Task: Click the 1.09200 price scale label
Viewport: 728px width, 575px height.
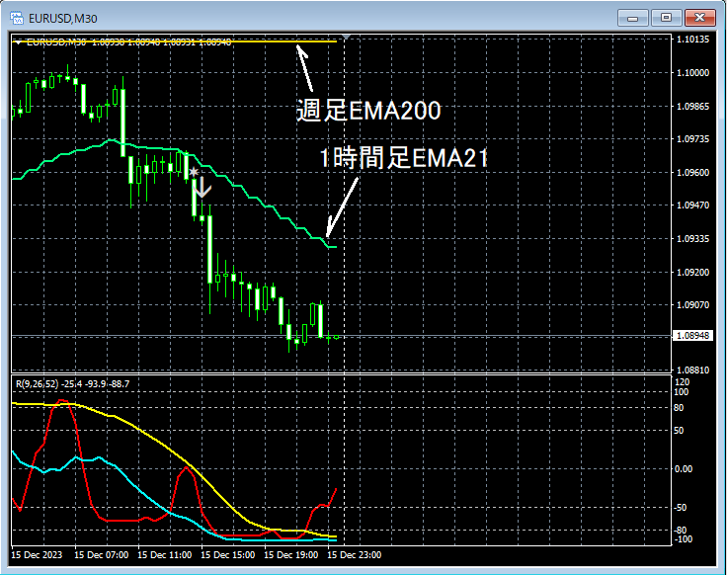Action: (692, 272)
